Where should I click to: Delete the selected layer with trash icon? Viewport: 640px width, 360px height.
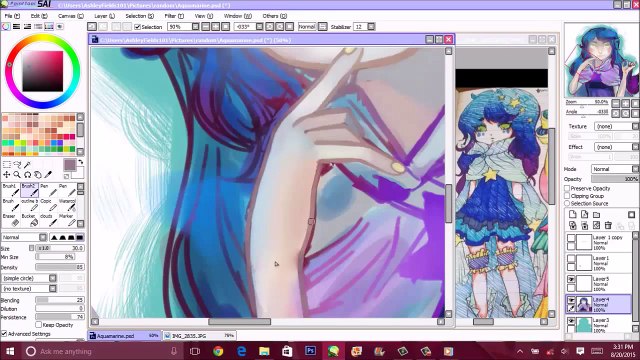[x=608, y=225]
